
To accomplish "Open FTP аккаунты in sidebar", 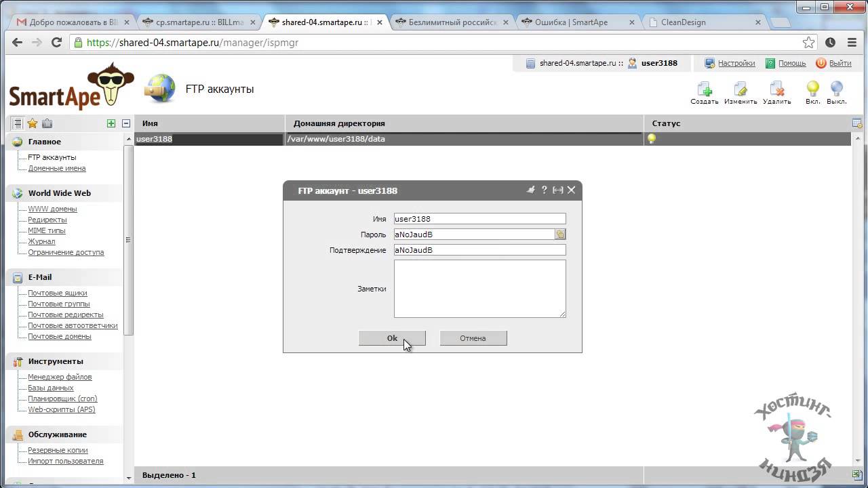I will tap(52, 157).
